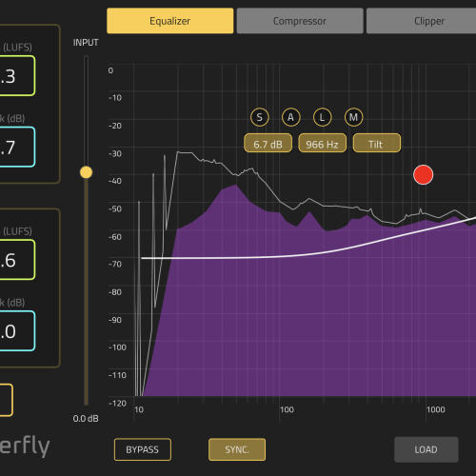The image size is (476, 476).
Task: Click the INPUT label above the slider
Action: pos(86,43)
